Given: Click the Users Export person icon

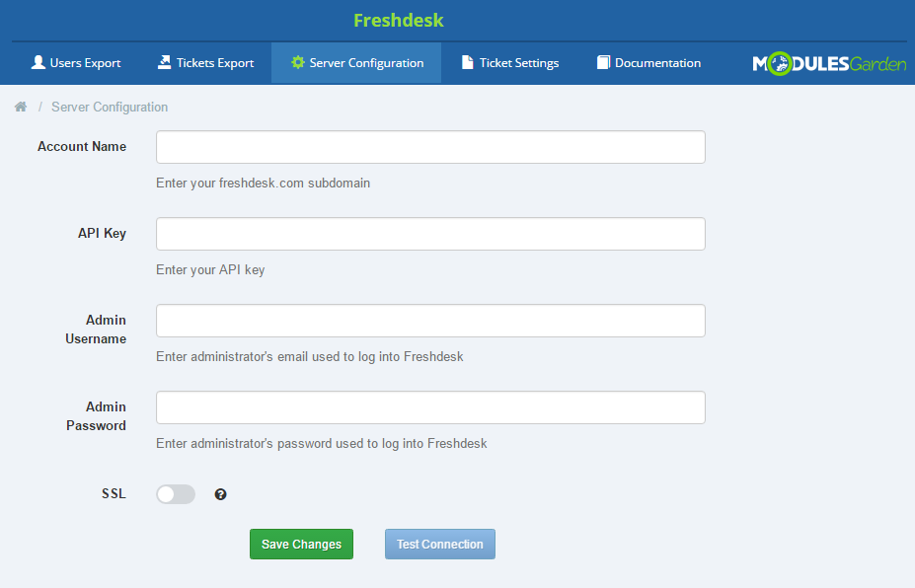Looking at the screenshot, I should [38, 62].
